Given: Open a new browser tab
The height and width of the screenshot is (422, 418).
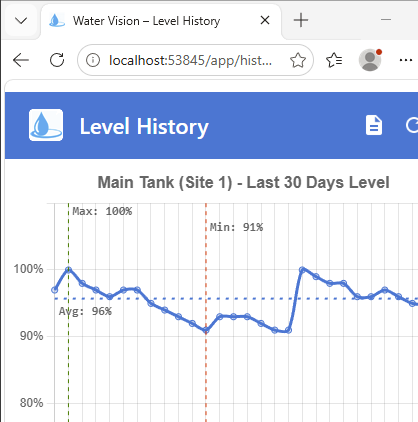Looking at the screenshot, I should tap(301, 21).
